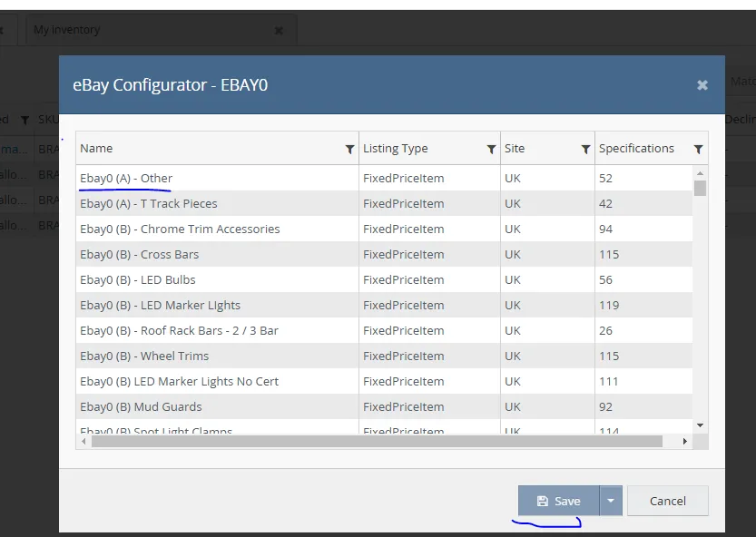Click the vertical scrollbar thumb
The height and width of the screenshot is (537, 756).
[700, 188]
